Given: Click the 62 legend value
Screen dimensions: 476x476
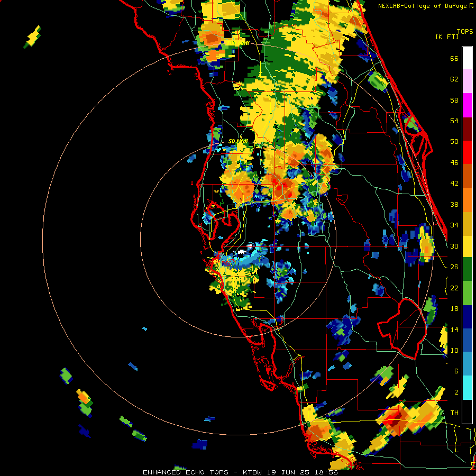Looking at the screenshot, I should (x=454, y=79).
